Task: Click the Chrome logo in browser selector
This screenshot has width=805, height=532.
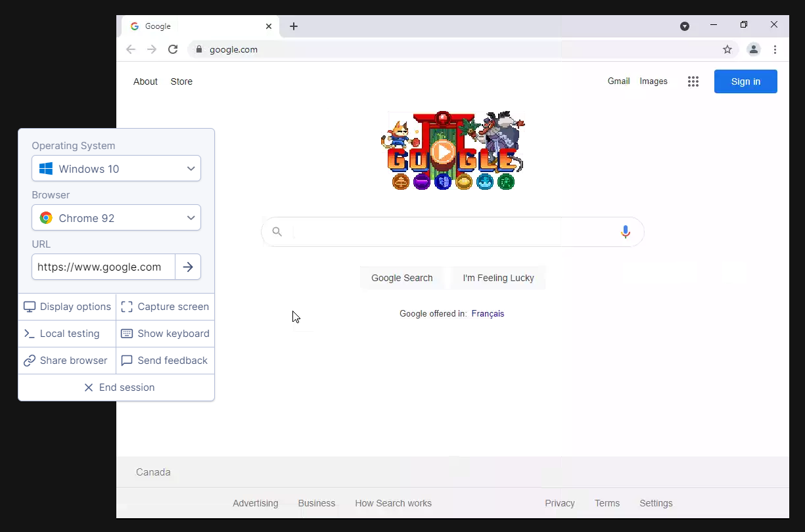Action: pos(46,218)
